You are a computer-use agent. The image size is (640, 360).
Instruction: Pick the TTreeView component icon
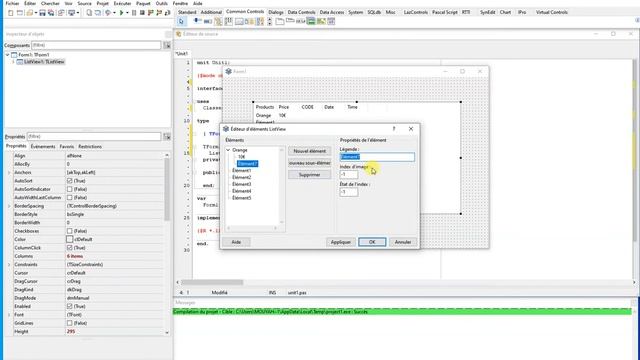pos(218,21)
